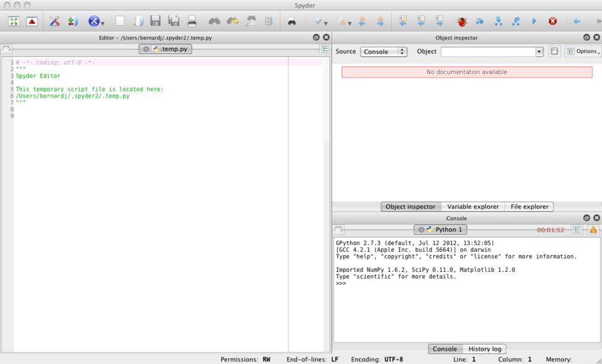Click the Debug ladybug icon
602x364 pixels.
point(462,21)
